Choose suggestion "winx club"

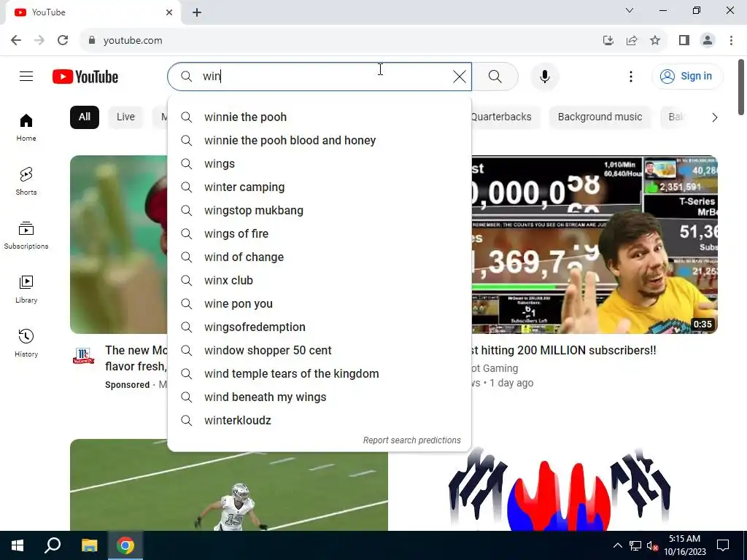pyautogui.click(x=320, y=281)
